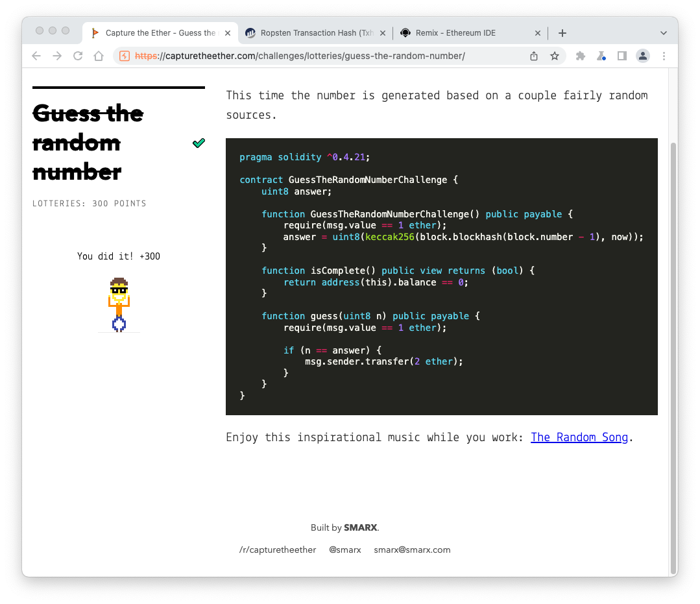Click the green completed checkmark
700x604 pixels.
pyautogui.click(x=199, y=143)
